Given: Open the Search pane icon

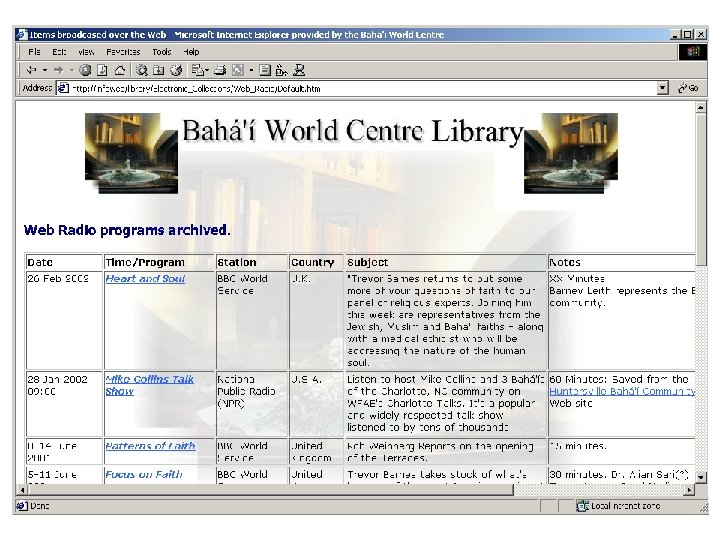Looking at the screenshot, I should coord(142,70).
